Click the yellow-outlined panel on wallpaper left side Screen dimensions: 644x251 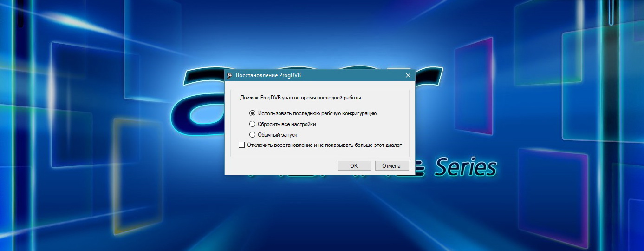pos(131,172)
